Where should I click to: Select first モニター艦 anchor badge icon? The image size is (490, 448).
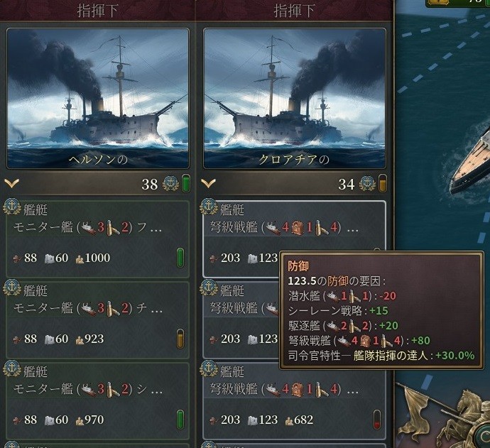12,207
